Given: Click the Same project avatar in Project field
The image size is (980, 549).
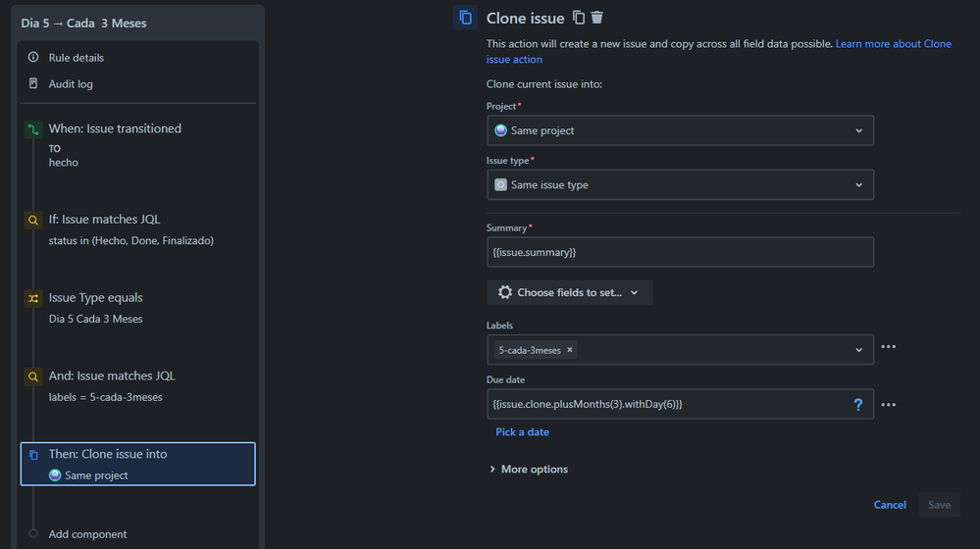Looking at the screenshot, I should 500,130.
